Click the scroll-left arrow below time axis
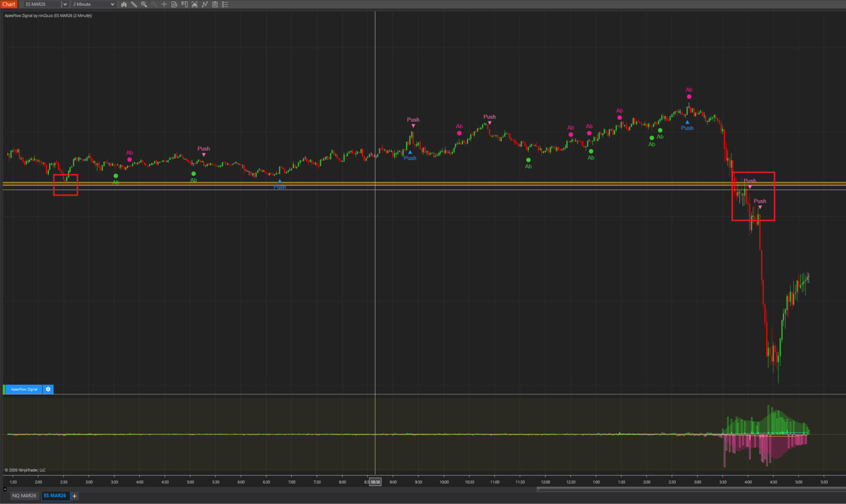This screenshot has width=846, height=504. [5, 489]
